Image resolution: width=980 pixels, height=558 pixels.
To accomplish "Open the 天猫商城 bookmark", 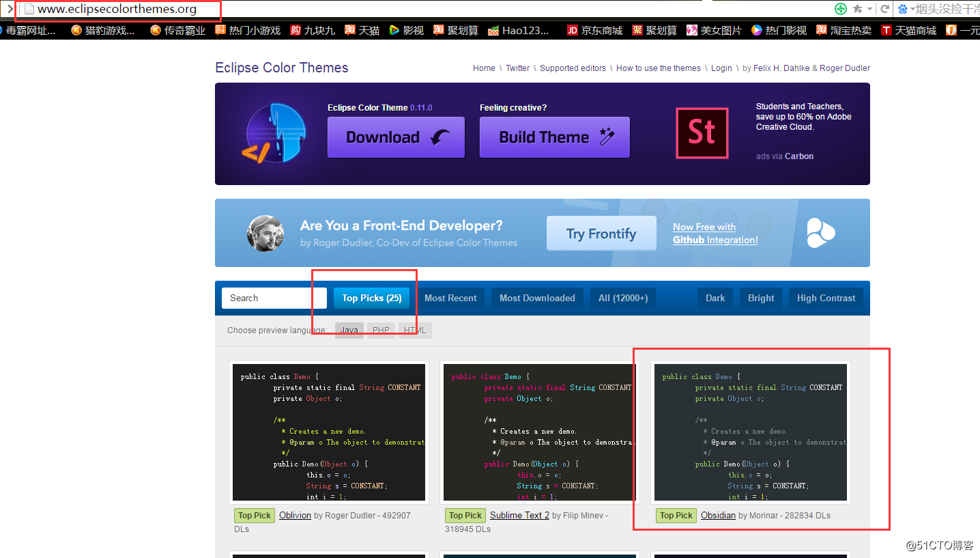I will pyautogui.click(x=908, y=30).
